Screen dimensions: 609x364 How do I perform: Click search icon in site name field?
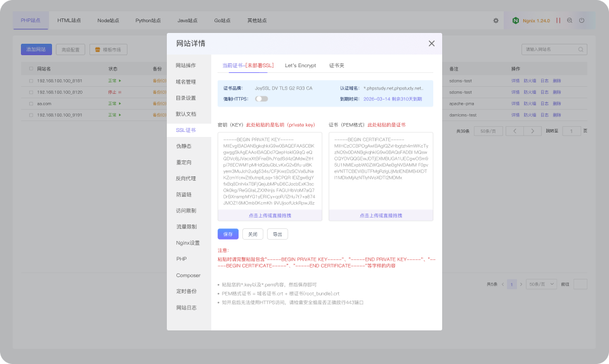point(580,49)
